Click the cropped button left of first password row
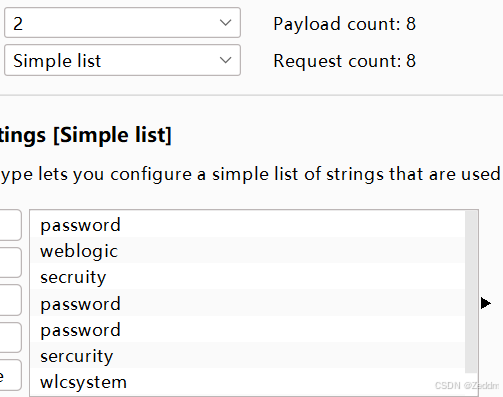 [10, 225]
